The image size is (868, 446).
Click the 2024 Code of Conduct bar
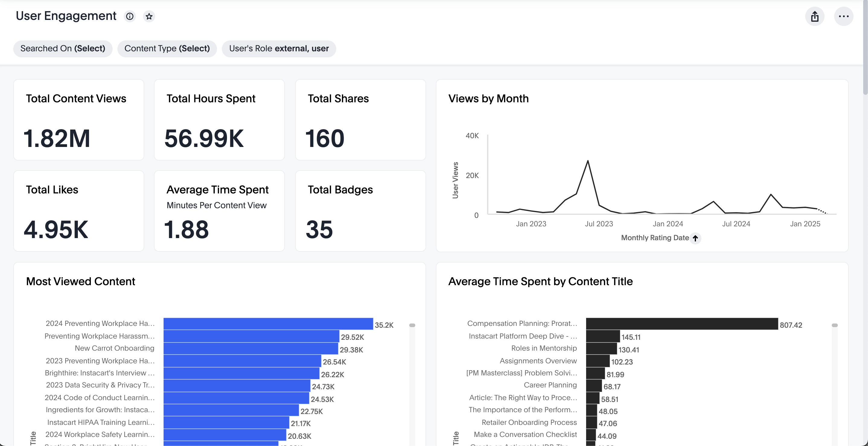[236, 398]
